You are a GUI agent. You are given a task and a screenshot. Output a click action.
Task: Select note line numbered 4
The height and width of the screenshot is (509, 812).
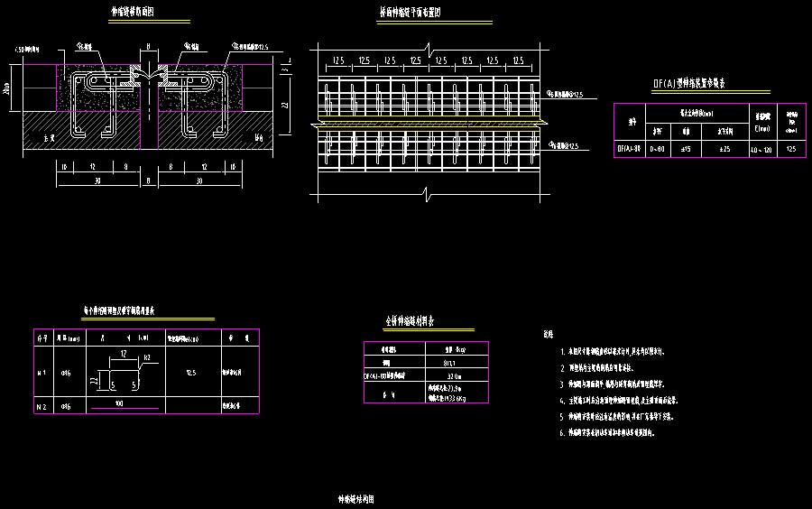(619, 401)
